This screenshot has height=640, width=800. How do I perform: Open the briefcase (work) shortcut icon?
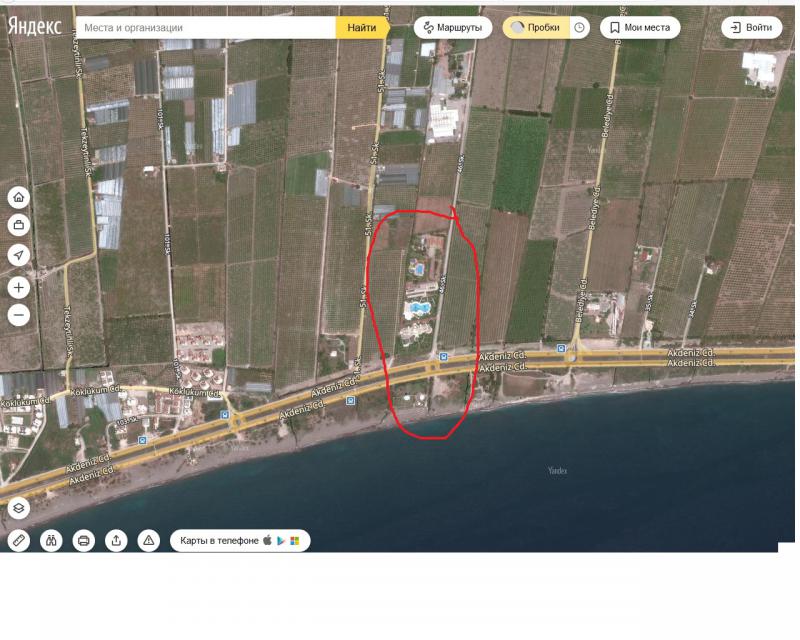click(18, 225)
